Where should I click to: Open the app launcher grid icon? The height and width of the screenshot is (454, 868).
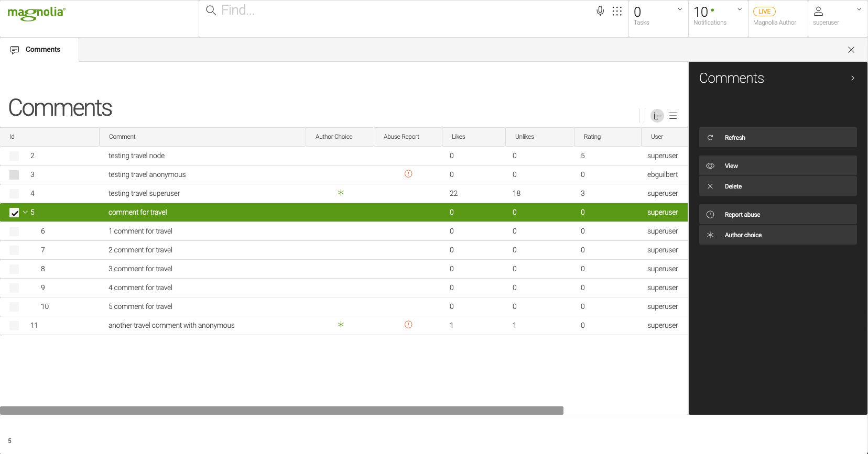pyautogui.click(x=617, y=11)
